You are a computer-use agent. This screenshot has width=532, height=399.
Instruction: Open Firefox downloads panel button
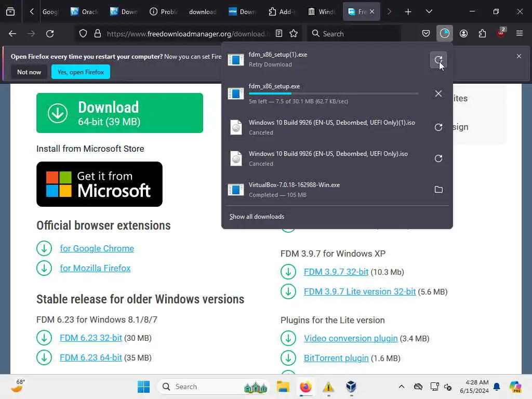tap(445, 34)
